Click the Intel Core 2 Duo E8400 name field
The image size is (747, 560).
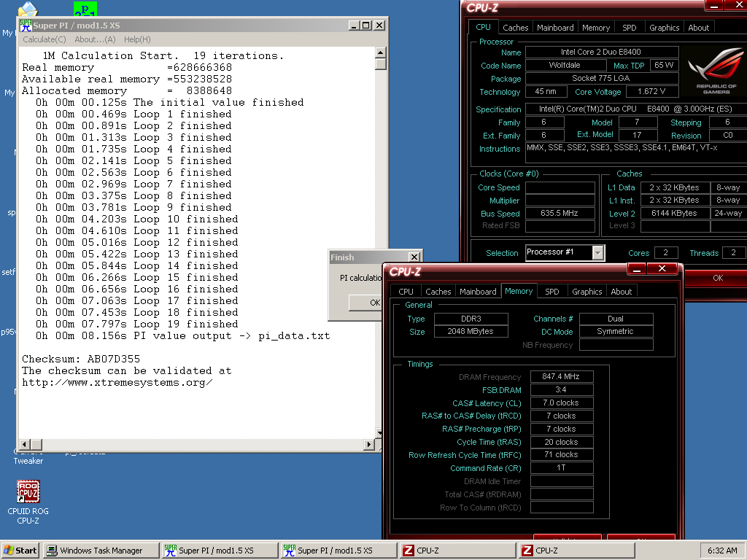click(602, 52)
